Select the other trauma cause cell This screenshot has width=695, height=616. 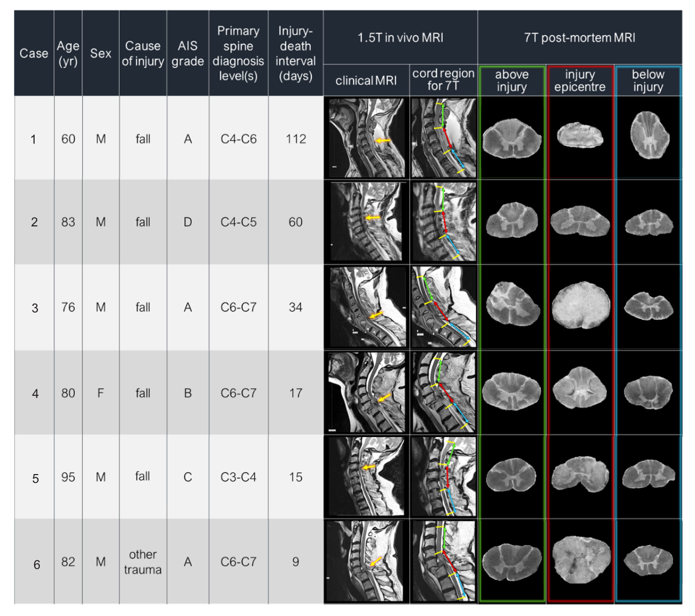coord(143,562)
